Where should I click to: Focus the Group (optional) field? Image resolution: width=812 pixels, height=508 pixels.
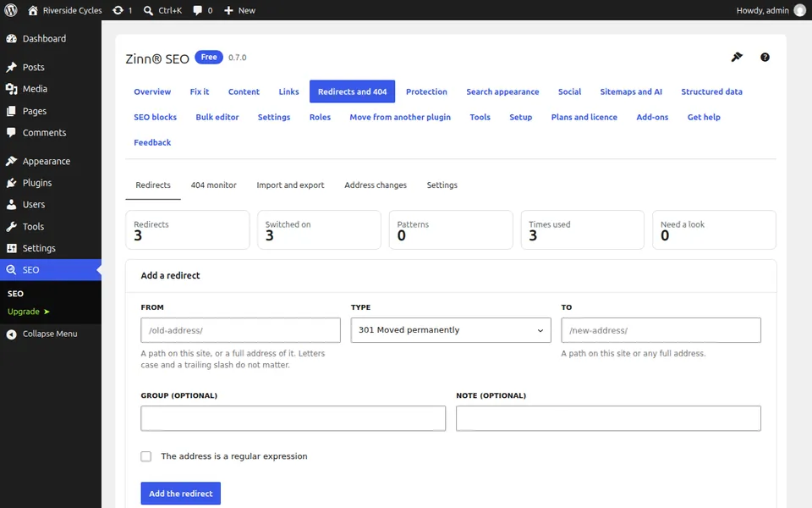294,418
